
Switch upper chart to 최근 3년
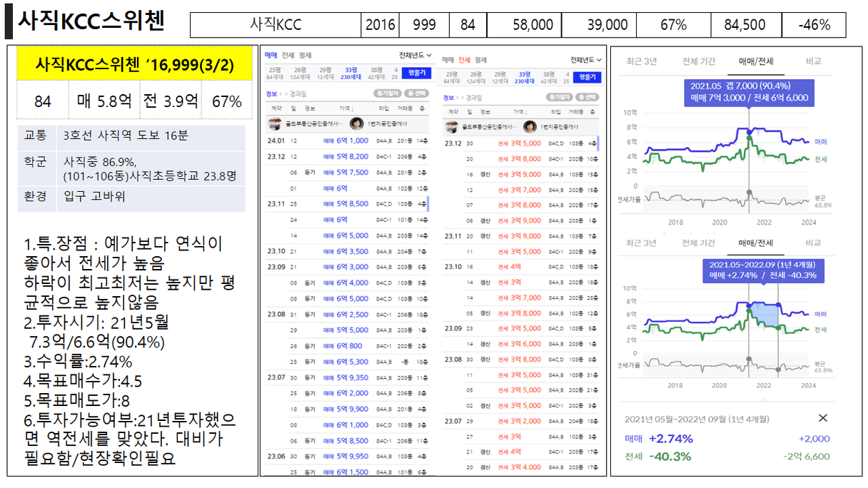(640, 61)
